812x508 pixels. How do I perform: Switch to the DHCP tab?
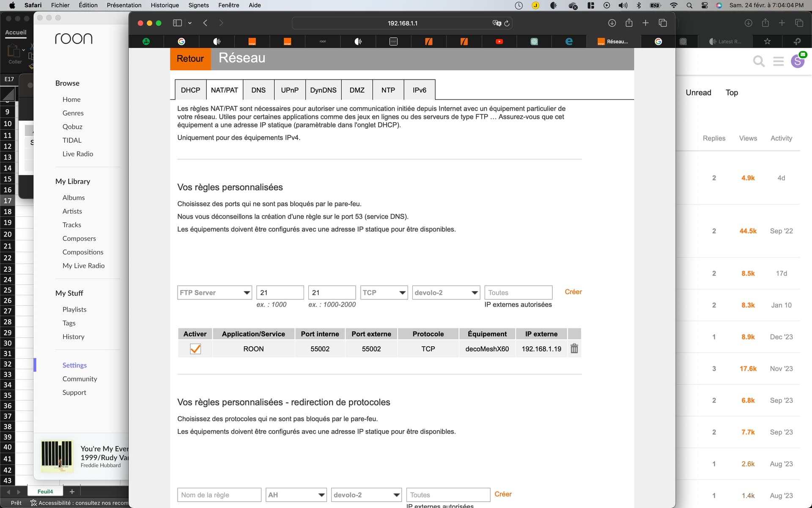pos(190,90)
